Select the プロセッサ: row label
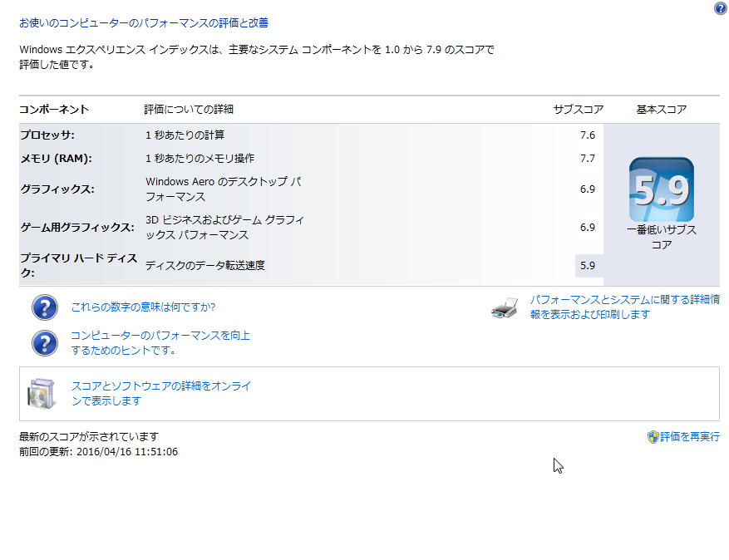The height and width of the screenshot is (560, 729). point(47,135)
